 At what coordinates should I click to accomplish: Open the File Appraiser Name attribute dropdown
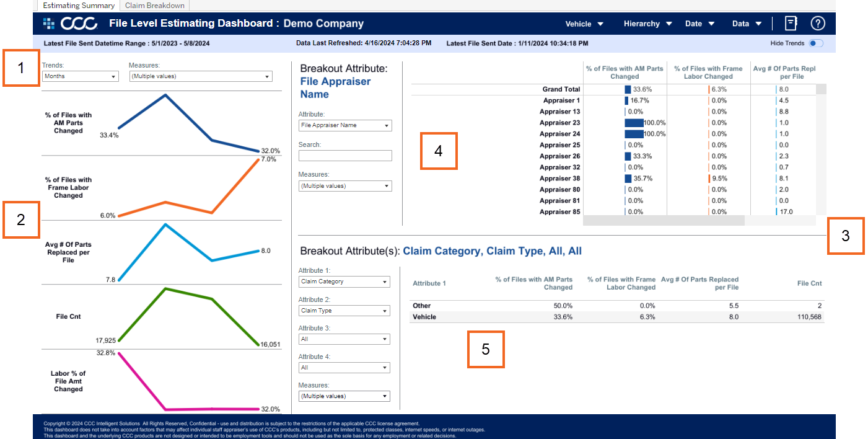pos(344,125)
